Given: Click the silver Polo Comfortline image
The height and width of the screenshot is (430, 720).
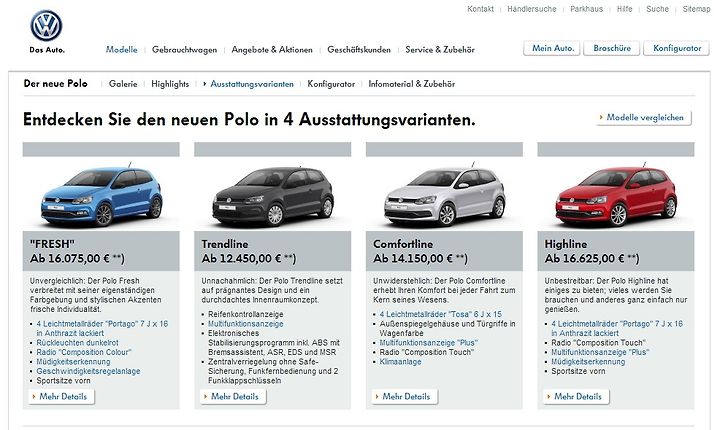Looking at the screenshot, I should (x=444, y=195).
